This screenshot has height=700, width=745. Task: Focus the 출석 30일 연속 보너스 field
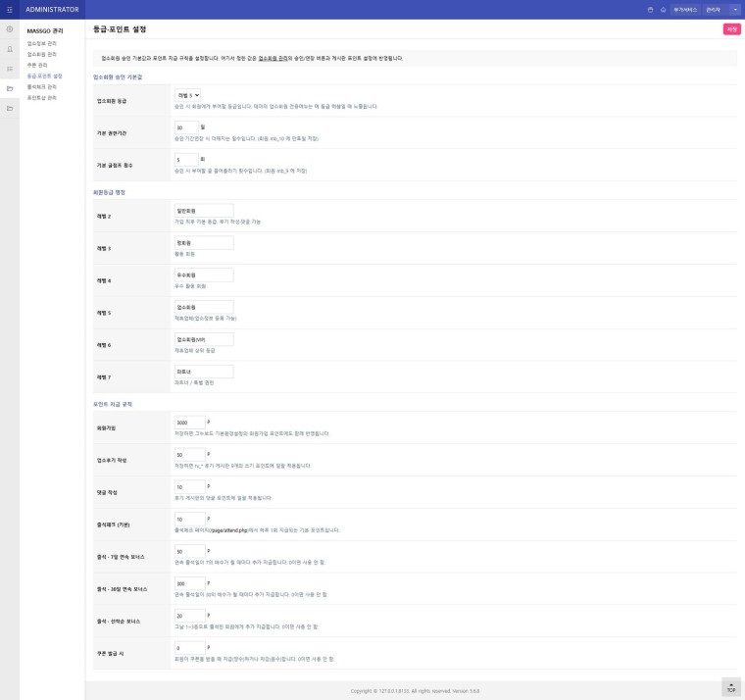tap(189, 583)
